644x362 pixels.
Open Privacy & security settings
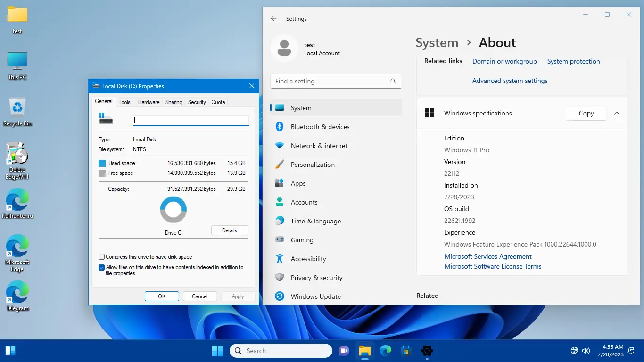[x=316, y=278]
